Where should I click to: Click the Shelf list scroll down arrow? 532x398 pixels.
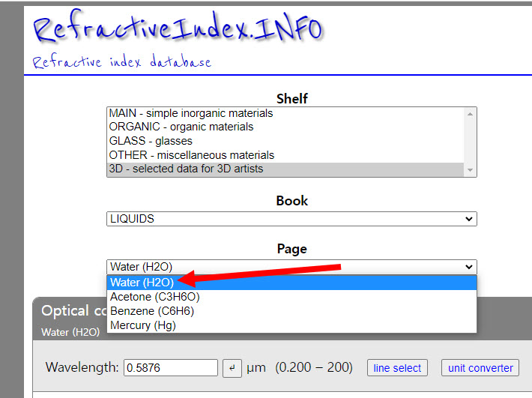point(470,170)
